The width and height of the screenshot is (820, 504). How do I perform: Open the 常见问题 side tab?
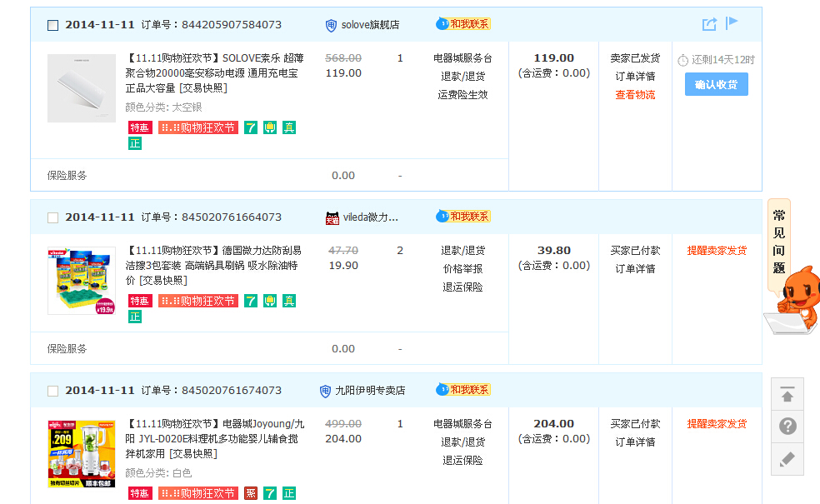pos(778,242)
